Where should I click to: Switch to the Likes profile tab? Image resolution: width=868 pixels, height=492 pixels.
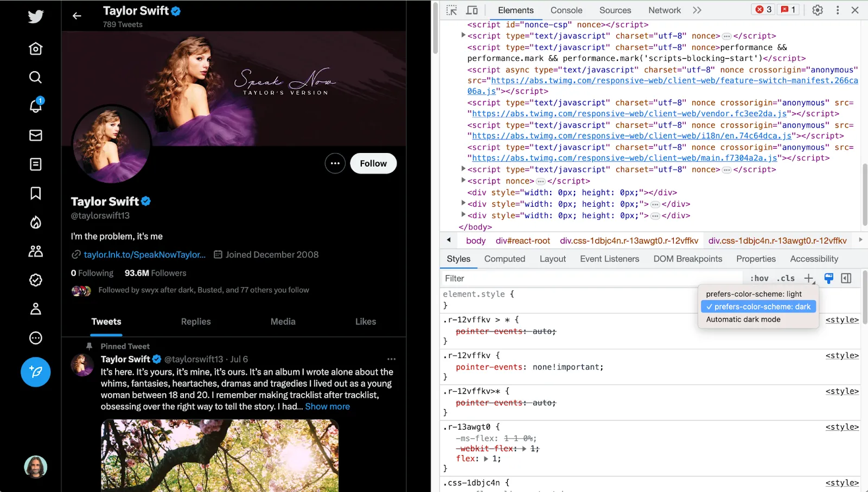click(366, 322)
